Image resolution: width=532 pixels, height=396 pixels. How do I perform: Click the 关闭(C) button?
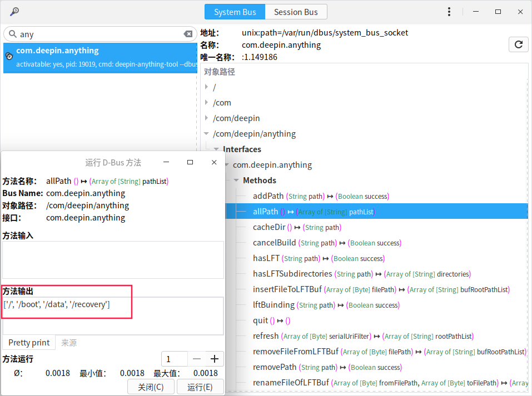click(151, 387)
